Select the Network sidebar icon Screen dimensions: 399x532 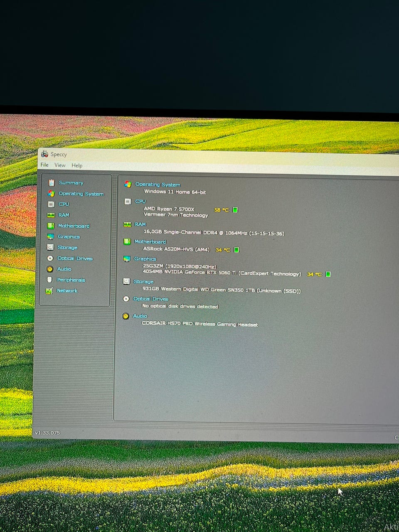click(x=49, y=291)
